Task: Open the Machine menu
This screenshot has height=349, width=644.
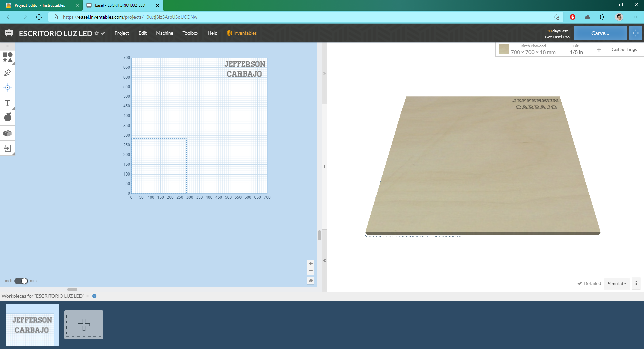Action: point(165,33)
